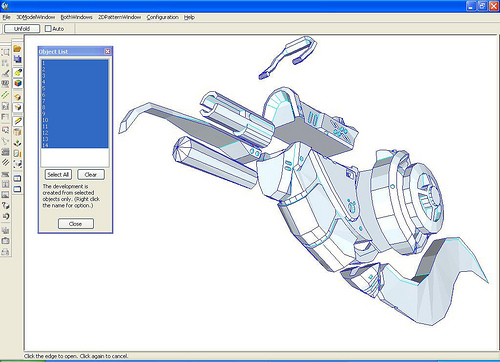Click the black diagonal lines icon
Image resolution: width=500 pixels, height=362 pixels.
coord(5,162)
